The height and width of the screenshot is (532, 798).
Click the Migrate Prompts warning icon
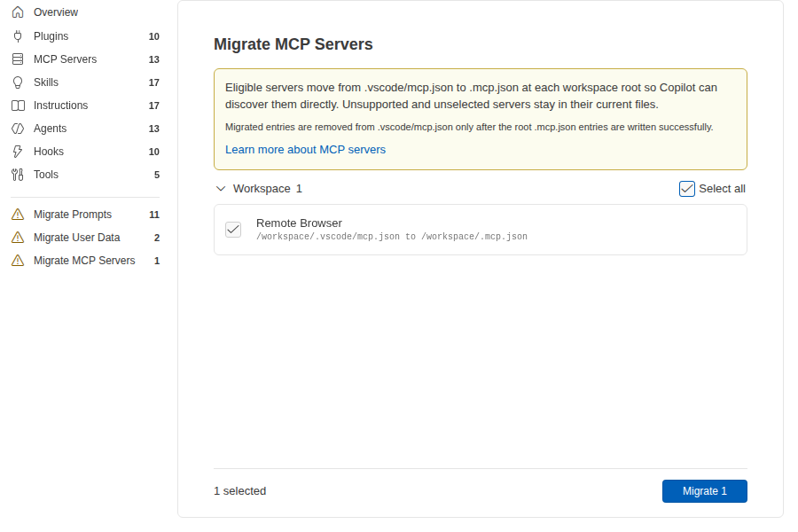coord(18,215)
